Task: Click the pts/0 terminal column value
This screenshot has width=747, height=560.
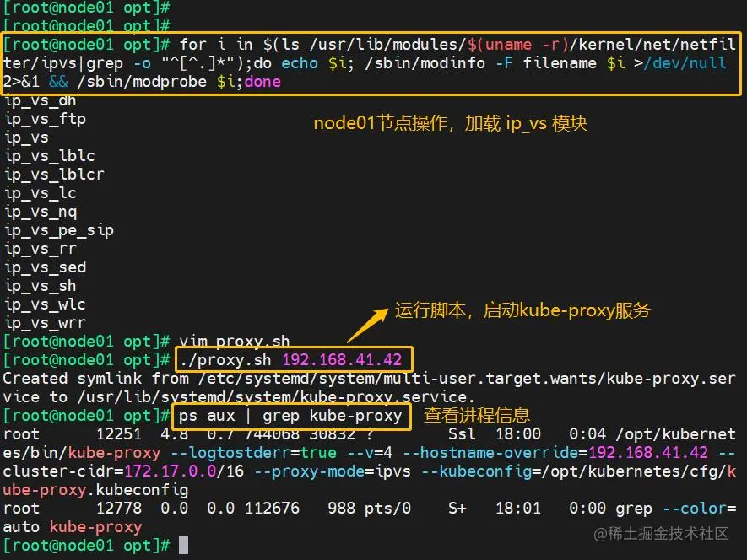Action: (x=387, y=509)
